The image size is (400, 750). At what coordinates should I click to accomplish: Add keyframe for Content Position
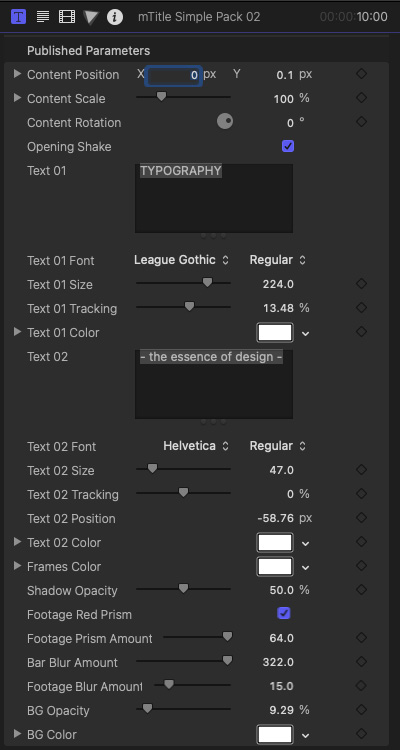click(x=362, y=74)
